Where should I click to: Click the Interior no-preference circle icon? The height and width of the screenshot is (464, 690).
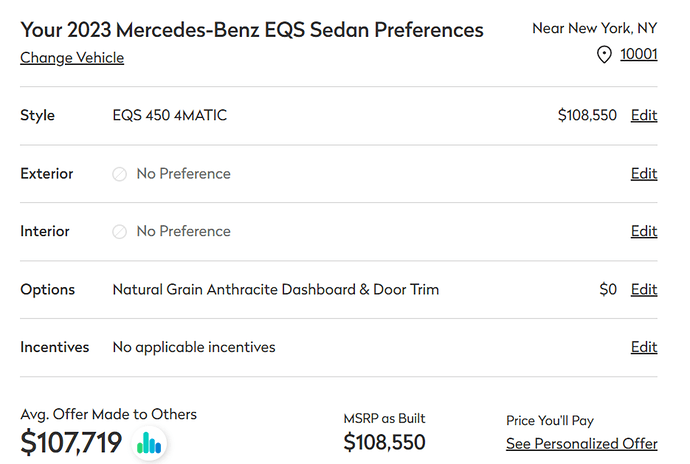click(x=119, y=232)
